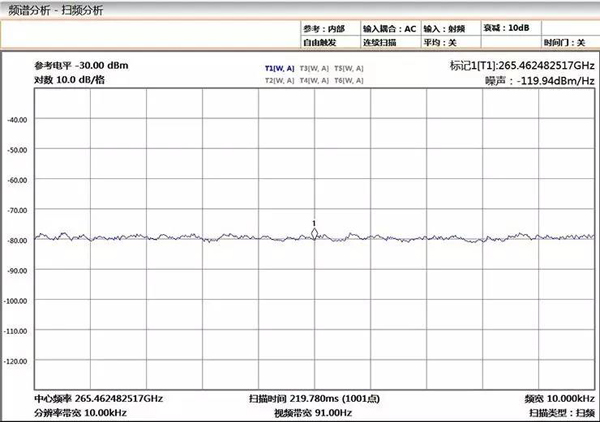Image resolution: width=600 pixels, height=422 pixels.
Task: Click the -80.00 axis label
Action: click(17, 241)
